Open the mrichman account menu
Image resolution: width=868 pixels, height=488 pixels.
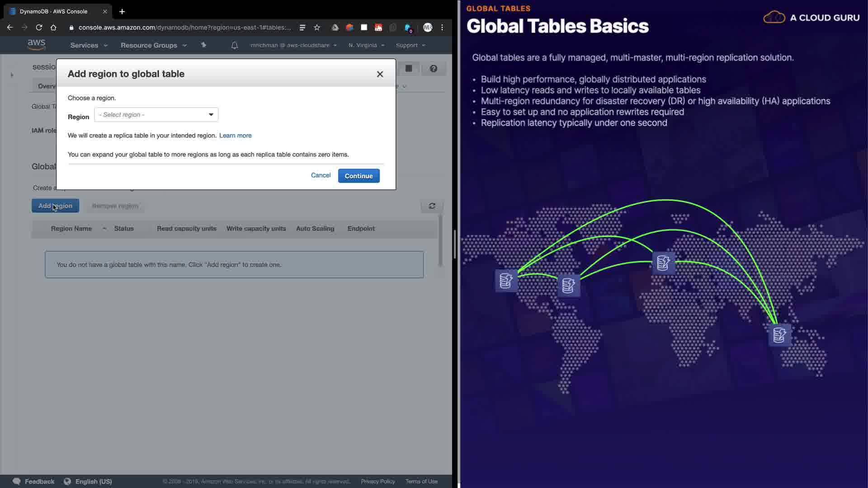pos(293,45)
